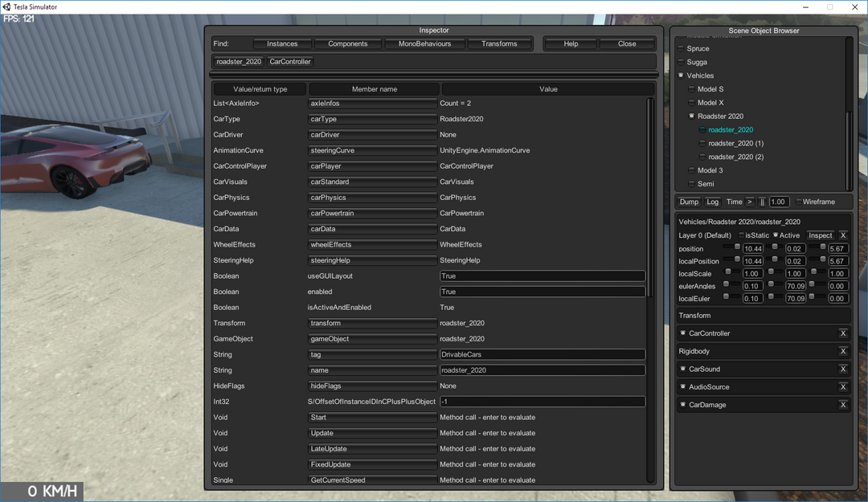Delete the object using X beside Inspect
The height and width of the screenshot is (502, 868).
pos(843,235)
